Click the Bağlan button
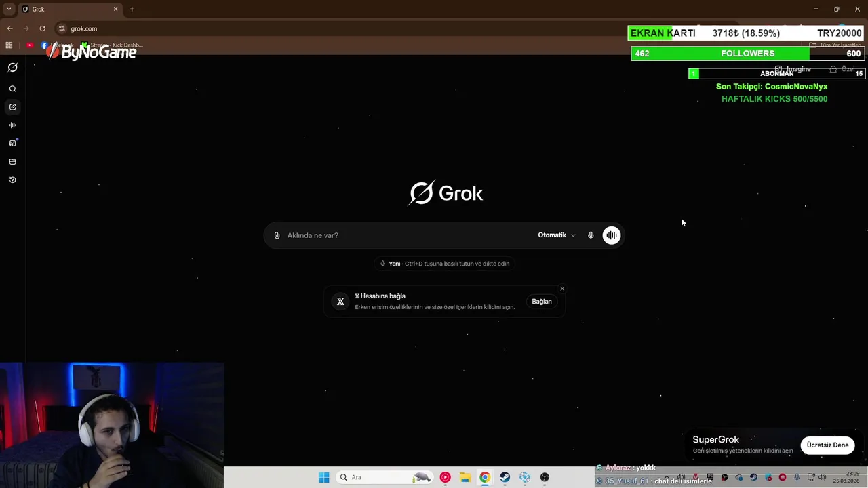 pos(542,301)
